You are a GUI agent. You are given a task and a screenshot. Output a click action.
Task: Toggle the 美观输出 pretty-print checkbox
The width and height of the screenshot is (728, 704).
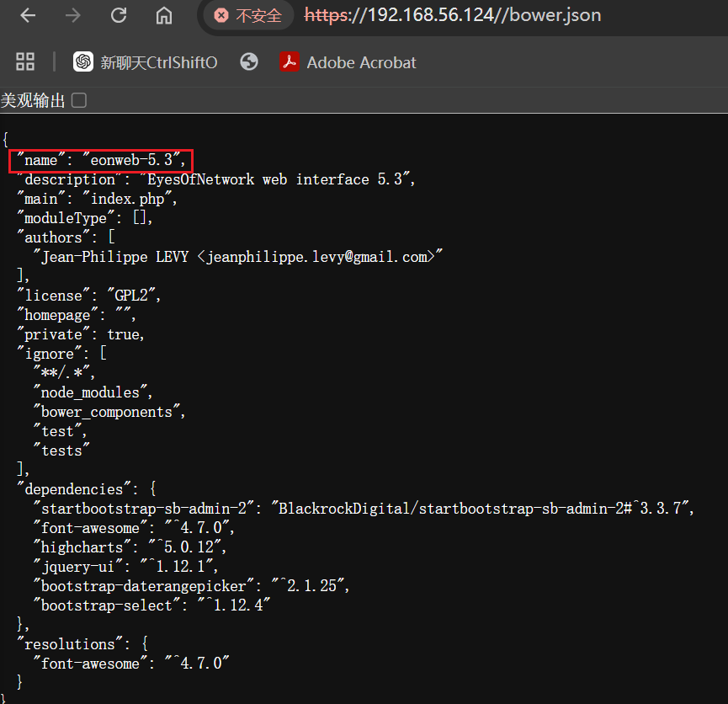coord(79,100)
